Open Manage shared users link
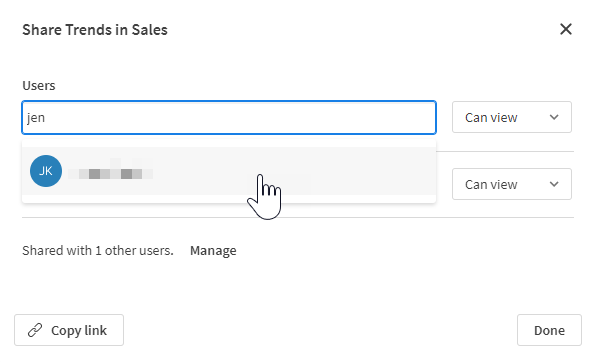Screen dimensions: 592x362 point(213,251)
